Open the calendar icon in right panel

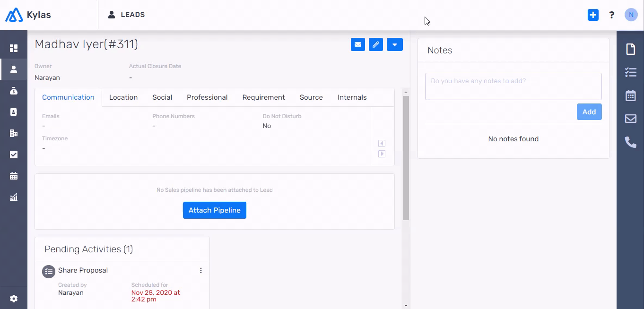coord(630,95)
